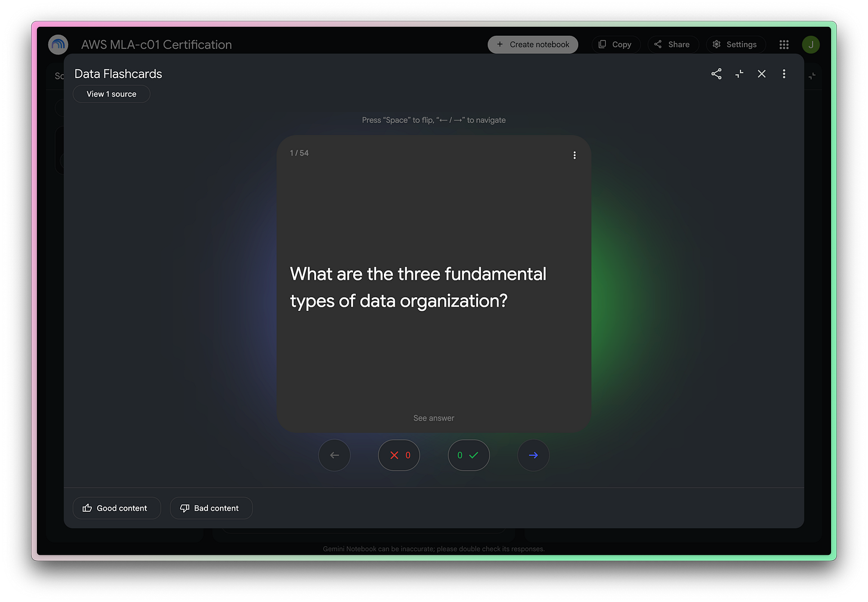Click the AWS MLA-c01 Certification title

156,45
